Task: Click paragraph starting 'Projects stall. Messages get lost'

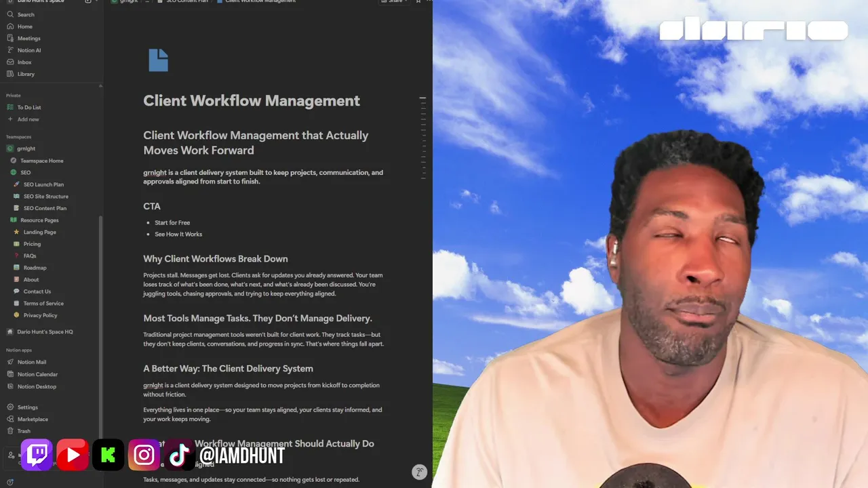Action: click(263, 285)
